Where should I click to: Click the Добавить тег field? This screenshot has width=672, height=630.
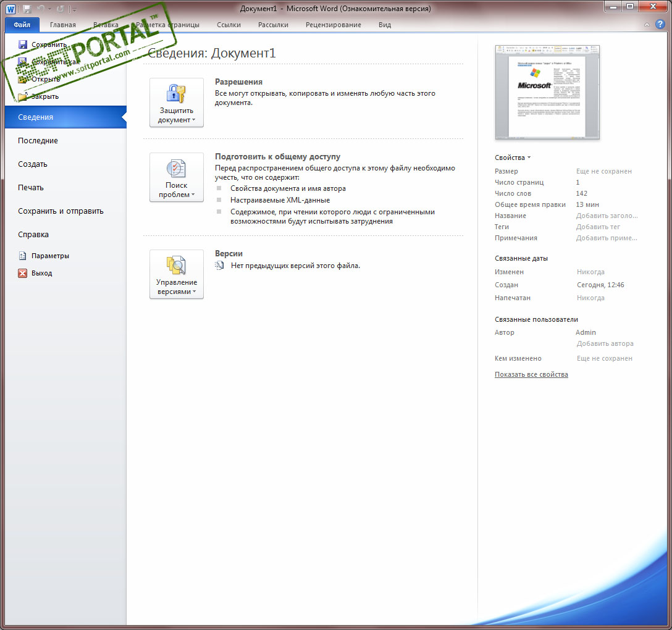click(598, 227)
